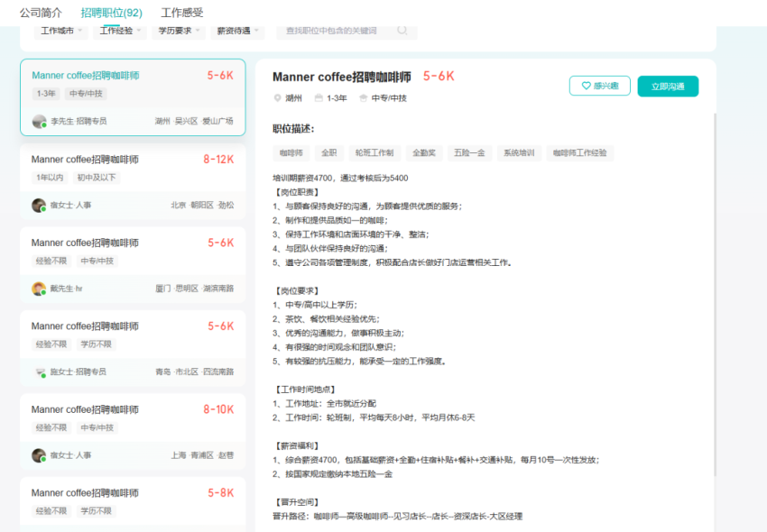The image size is (767, 532).
Task: Click 1年以内 tag on 北京 card
Action: [x=50, y=178]
